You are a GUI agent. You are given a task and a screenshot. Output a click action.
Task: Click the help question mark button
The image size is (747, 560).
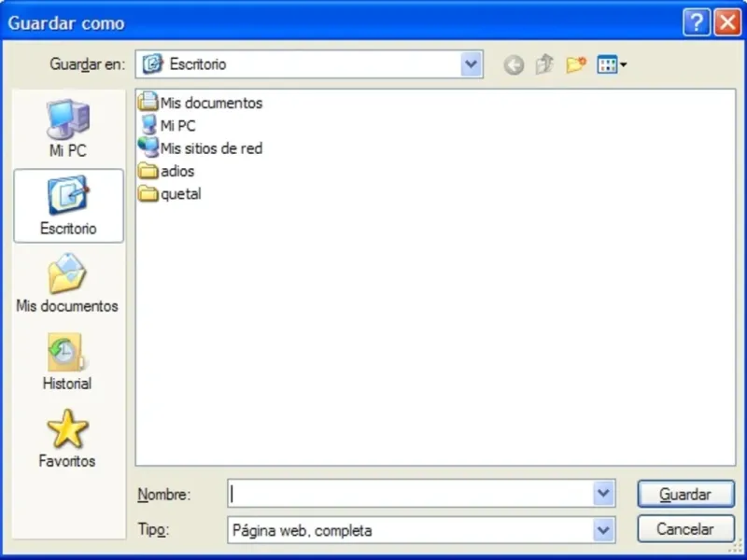point(697,21)
